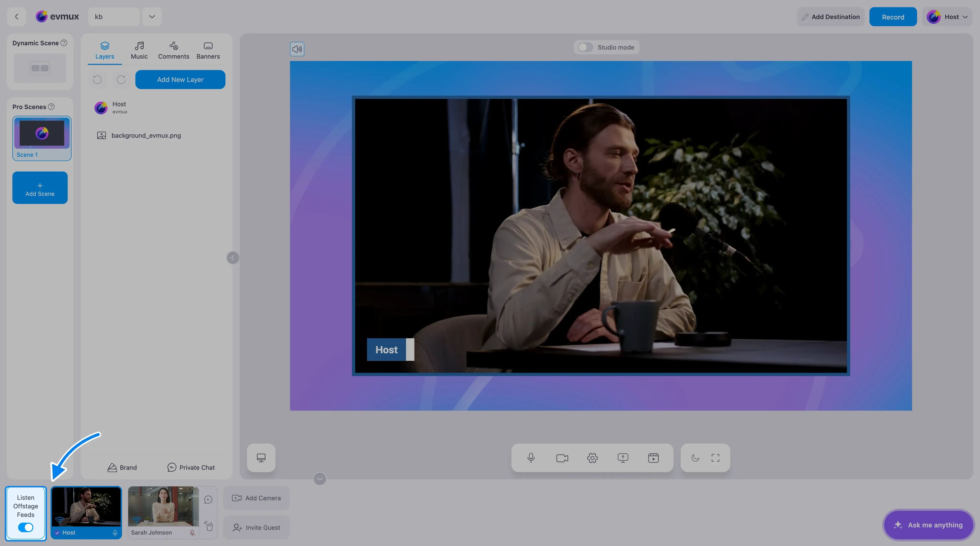Expand the dropdown next to kb field

point(152,17)
